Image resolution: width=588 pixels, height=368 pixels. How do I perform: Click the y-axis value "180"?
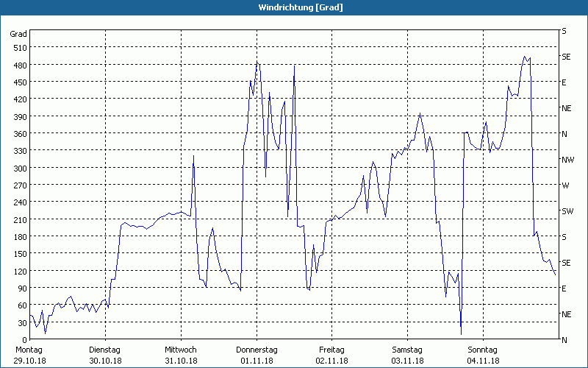(x=21, y=236)
